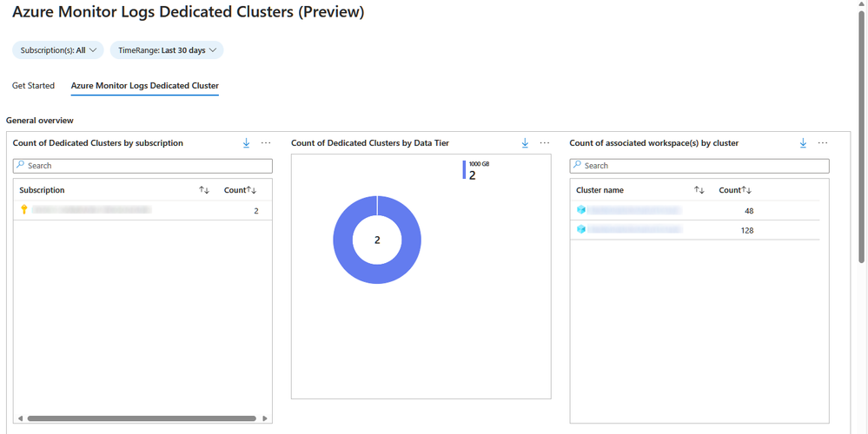Screen dimensions: 868x434
Task: Open more options for associated workspaces panel
Action: click(823, 143)
